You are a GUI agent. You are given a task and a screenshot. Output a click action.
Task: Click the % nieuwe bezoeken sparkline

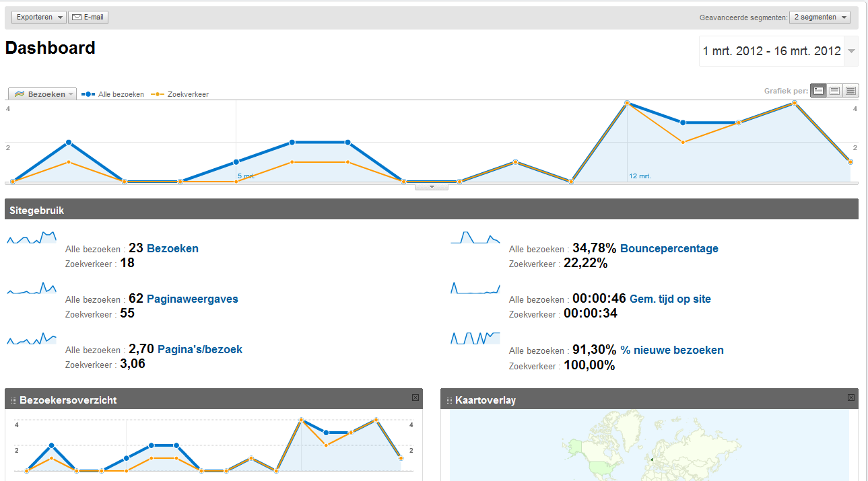[x=475, y=338]
